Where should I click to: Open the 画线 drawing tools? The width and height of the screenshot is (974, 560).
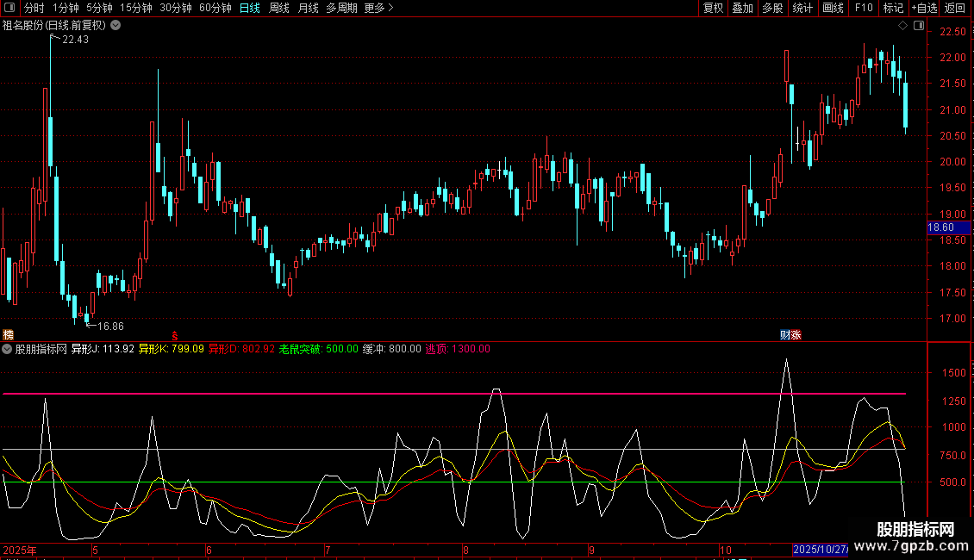coord(834,9)
